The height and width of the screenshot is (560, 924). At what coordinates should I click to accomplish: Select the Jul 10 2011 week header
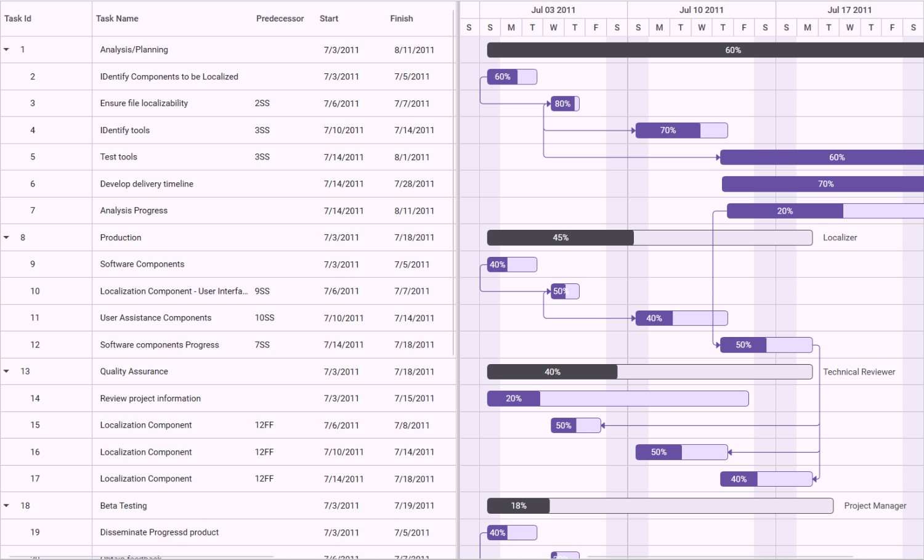(x=702, y=10)
